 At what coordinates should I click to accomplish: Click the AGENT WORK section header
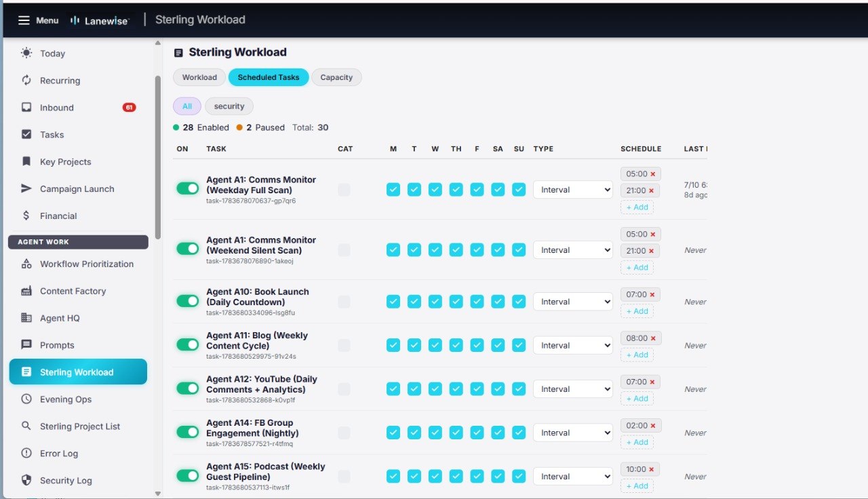coord(78,242)
